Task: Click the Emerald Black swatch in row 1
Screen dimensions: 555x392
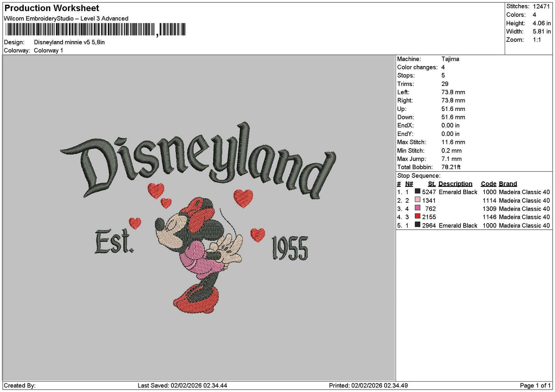Action: point(417,192)
